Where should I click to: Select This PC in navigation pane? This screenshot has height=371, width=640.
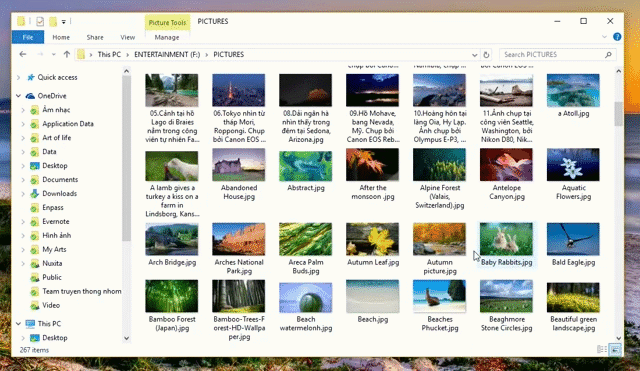(x=49, y=323)
